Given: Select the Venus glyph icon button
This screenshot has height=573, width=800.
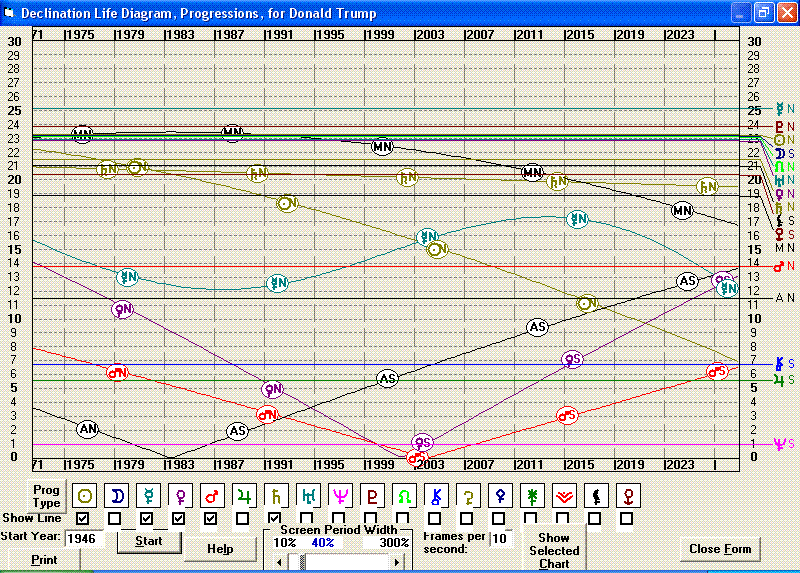Looking at the screenshot, I should pyautogui.click(x=181, y=495).
